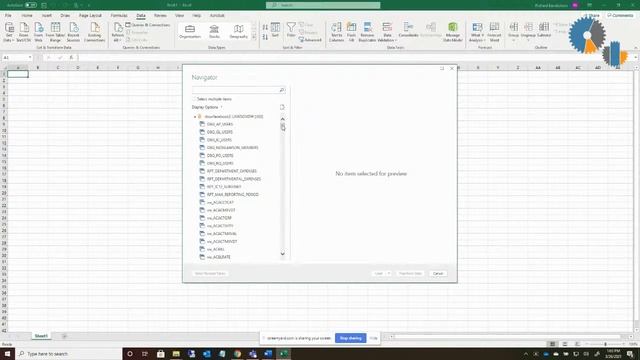Select the RPT_MAX_REPORTING_PERIOD table
Image resolution: width=640 pixels, height=360 pixels.
coord(232,194)
